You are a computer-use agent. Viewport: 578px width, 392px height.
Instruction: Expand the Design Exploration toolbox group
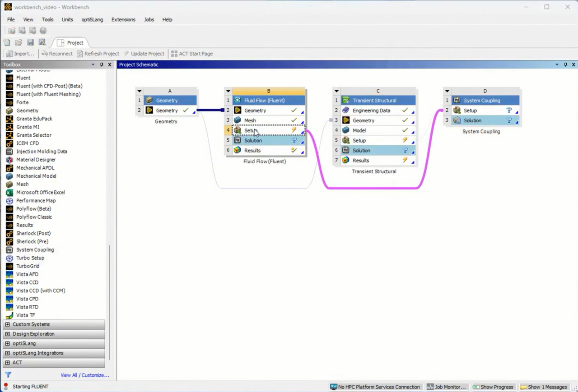7,334
